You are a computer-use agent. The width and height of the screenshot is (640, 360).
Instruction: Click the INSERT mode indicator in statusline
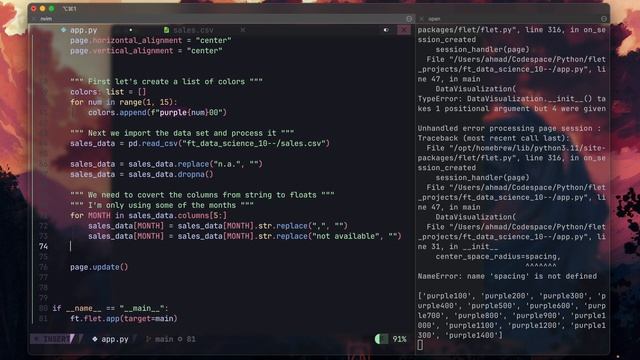[x=53, y=339]
